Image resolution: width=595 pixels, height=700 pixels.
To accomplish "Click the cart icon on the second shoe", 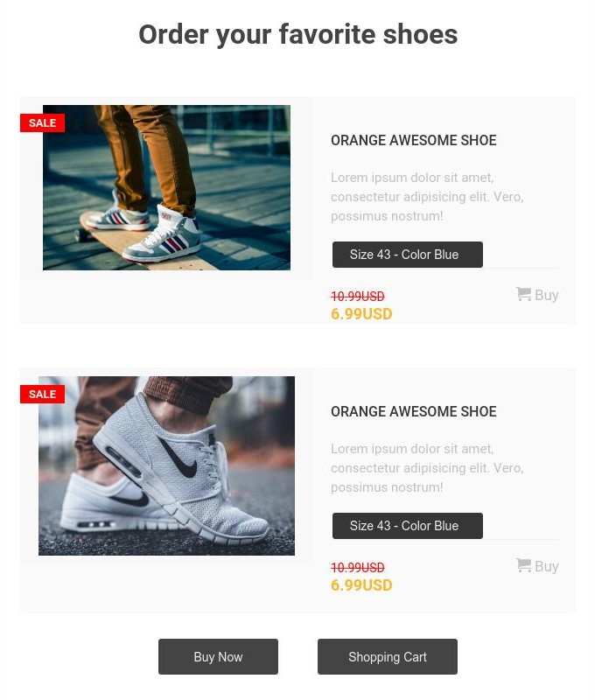I will (523, 565).
